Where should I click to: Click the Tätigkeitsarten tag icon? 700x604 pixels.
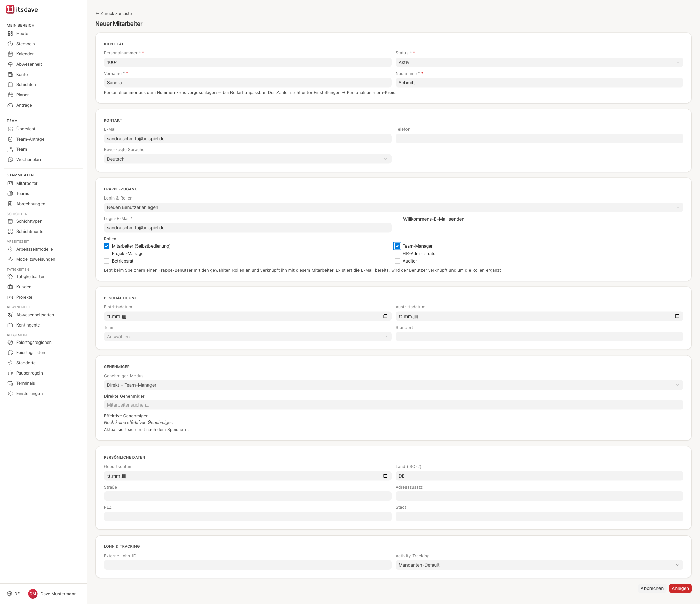[10, 277]
